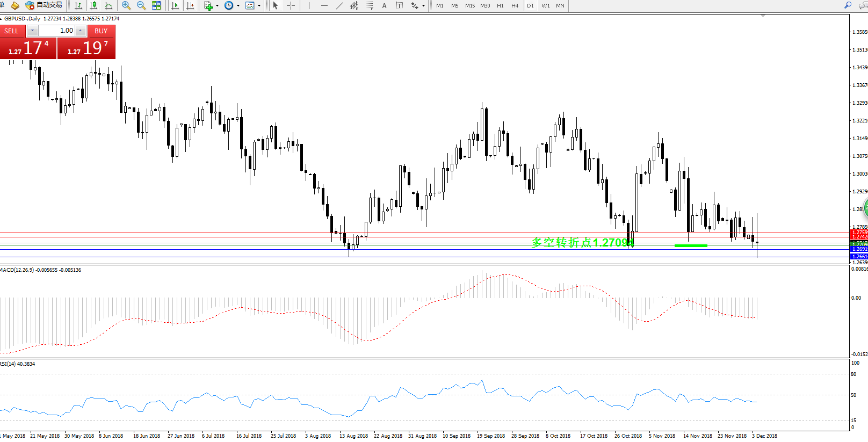Click the 1.00 trade volume field
Viewport: 868px width, 442px height.
[x=56, y=31]
